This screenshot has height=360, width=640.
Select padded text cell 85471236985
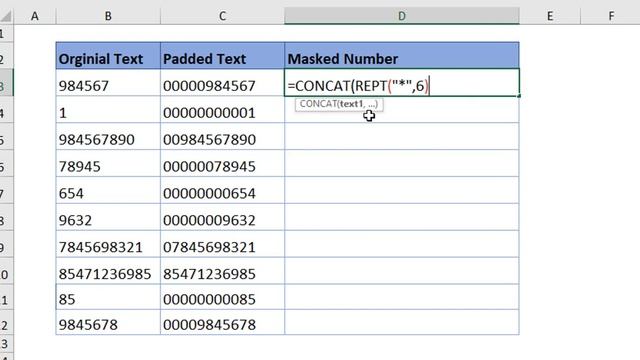click(222, 271)
